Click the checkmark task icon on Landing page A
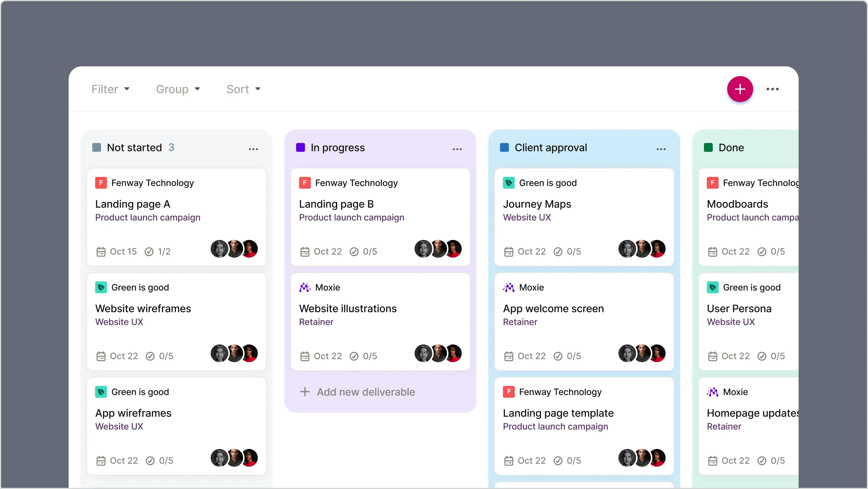Image resolution: width=868 pixels, height=489 pixels. click(149, 251)
